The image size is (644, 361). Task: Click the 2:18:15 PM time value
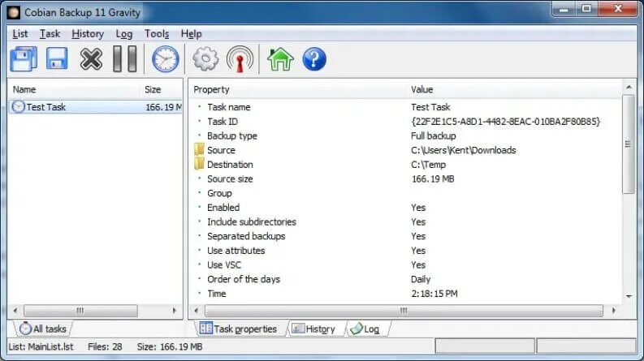(x=434, y=294)
